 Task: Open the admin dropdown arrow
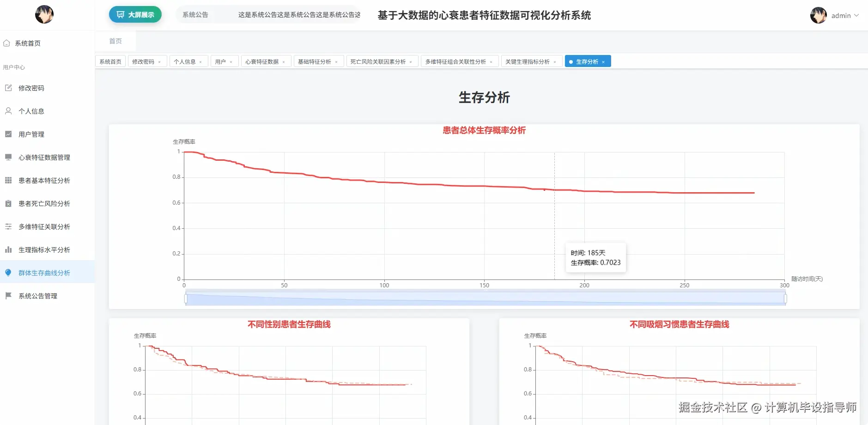tap(856, 15)
